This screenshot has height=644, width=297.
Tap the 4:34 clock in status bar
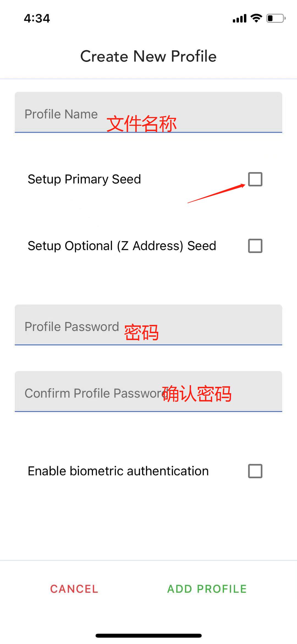[x=37, y=18]
